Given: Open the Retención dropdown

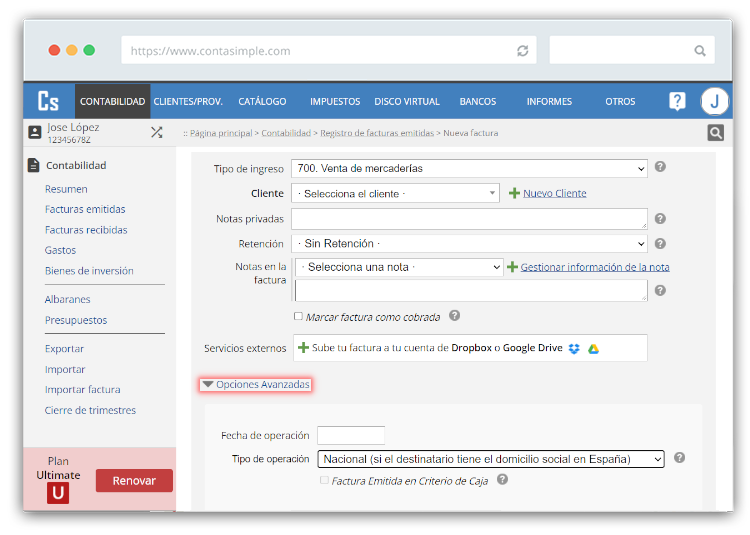Looking at the screenshot, I should coord(469,243).
